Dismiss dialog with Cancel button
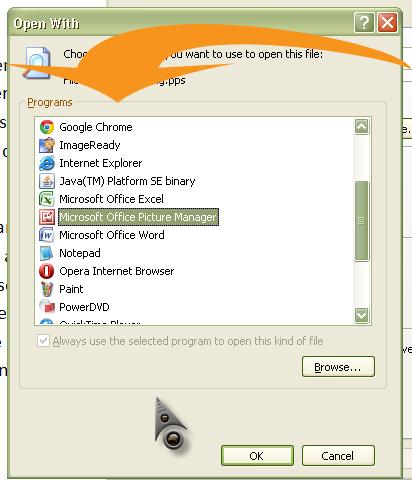 (x=338, y=456)
